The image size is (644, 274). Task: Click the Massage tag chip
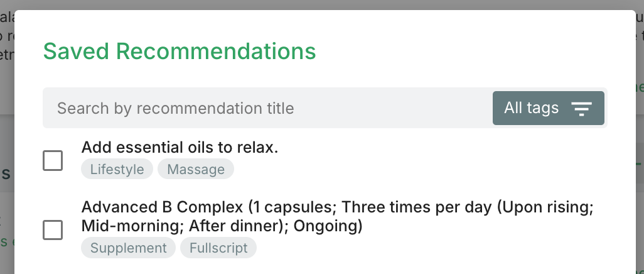(x=196, y=170)
